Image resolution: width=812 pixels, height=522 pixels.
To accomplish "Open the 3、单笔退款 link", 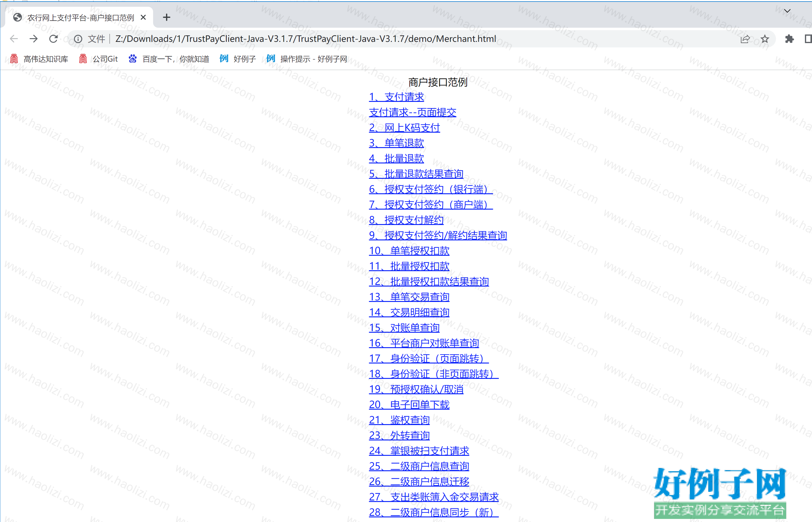I will [396, 143].
